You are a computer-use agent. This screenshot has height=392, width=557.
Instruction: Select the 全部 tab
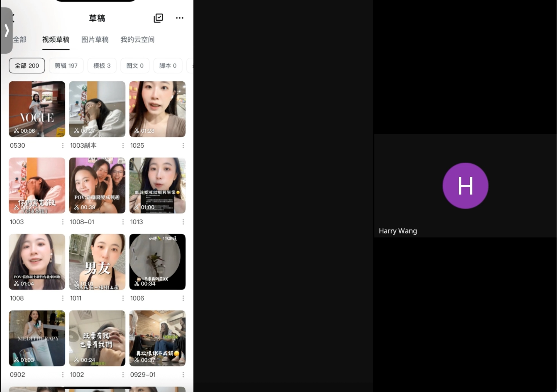[20, 40]
